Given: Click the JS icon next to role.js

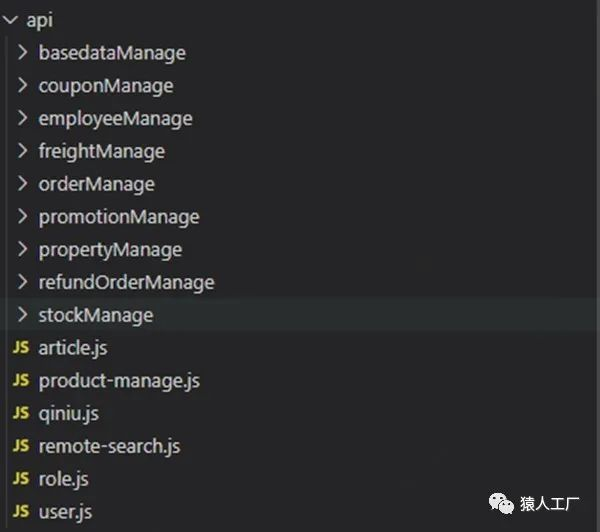Looking at the screenshot, I should (x=21, y=479).
